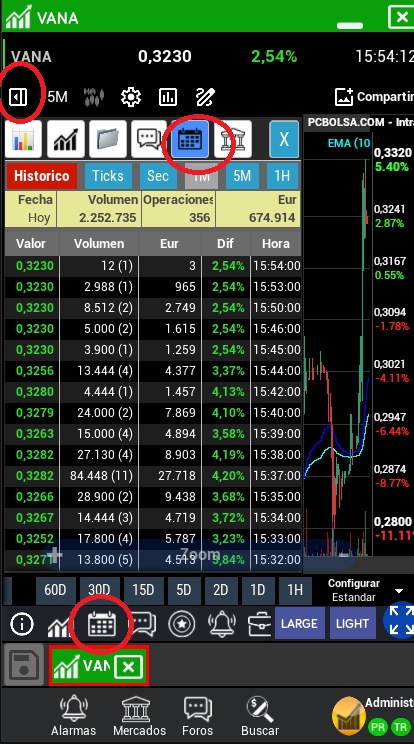The image size is (414, 744).
Task: Collapse the side panel icon
Action: [x=18, y=97]
